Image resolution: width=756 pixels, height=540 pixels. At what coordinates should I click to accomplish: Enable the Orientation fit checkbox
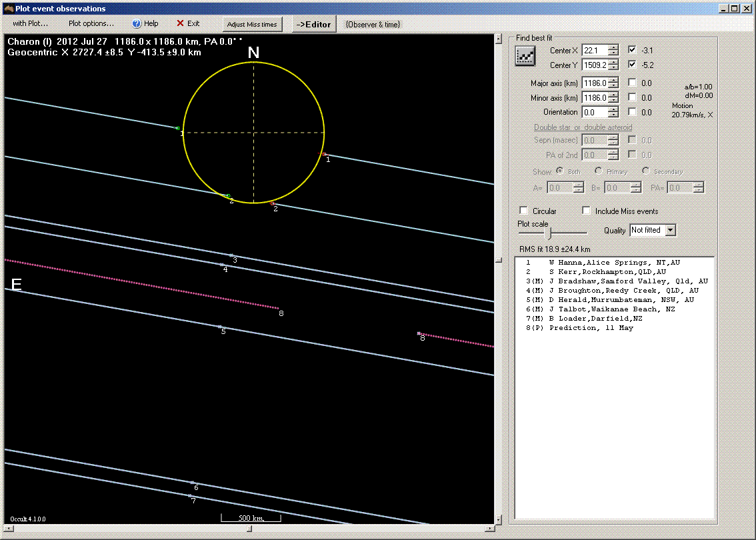coord(632,111)
